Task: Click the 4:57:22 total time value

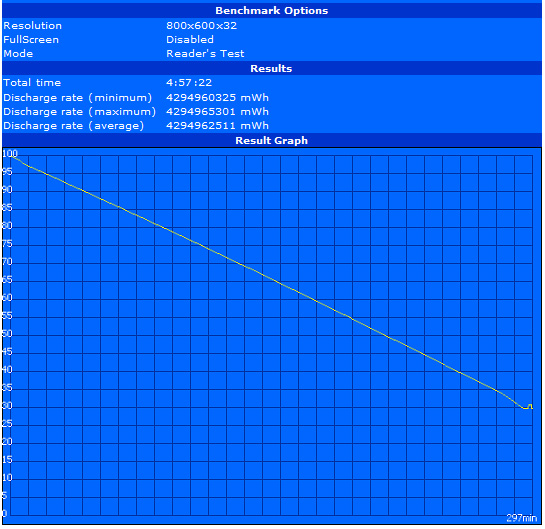Action: click(x=189, y=83)
